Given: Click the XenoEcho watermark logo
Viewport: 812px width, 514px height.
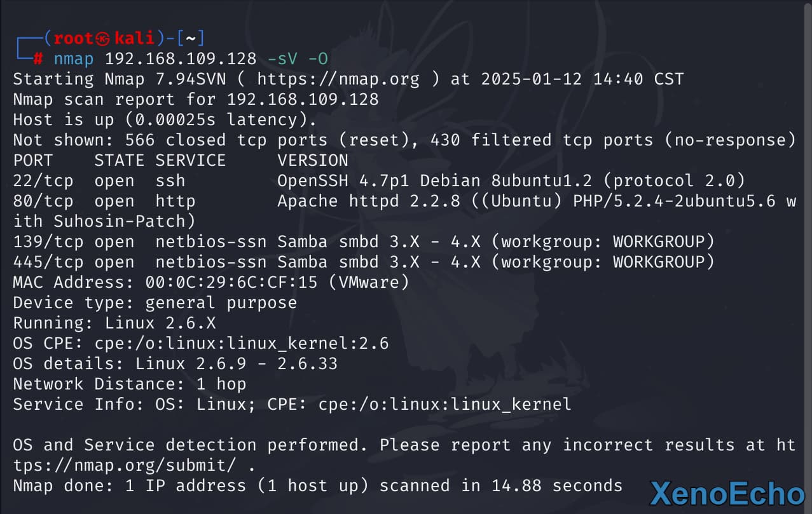Looking at the screenshot, I should [727, 494].
